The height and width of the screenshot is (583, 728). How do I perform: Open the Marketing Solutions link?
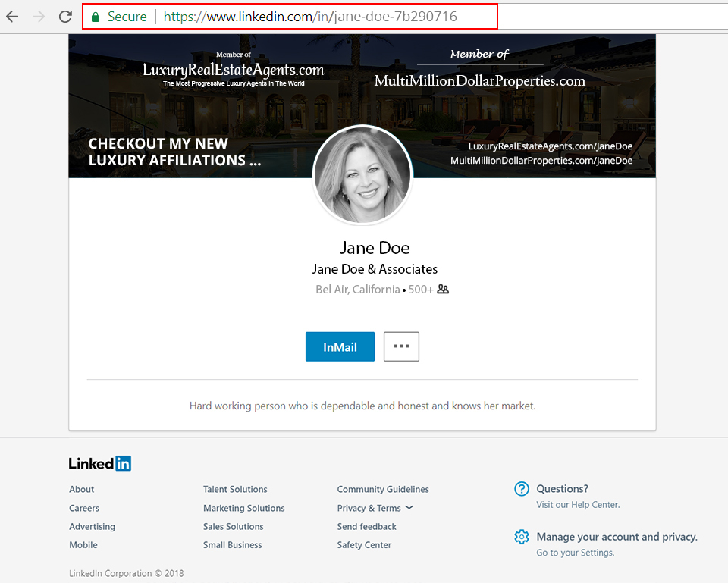[x=243, y=508]
